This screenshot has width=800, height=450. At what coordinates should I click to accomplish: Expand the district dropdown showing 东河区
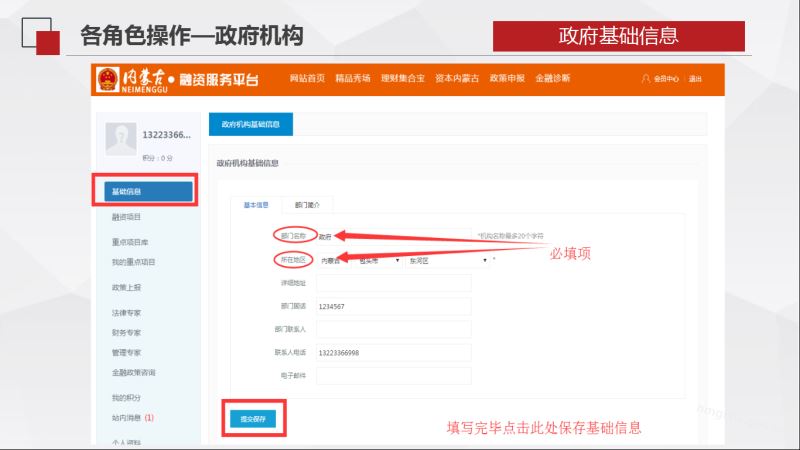click(x=445, y=260)
